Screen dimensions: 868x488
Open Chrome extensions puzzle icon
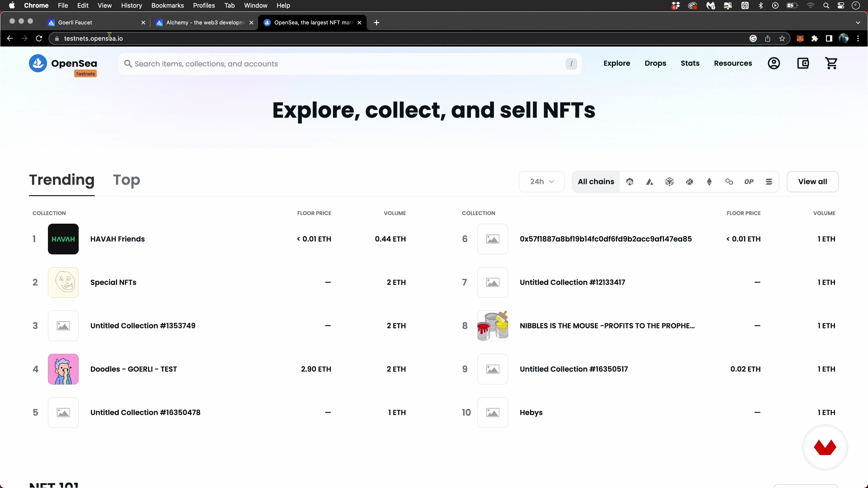point(815,39)
